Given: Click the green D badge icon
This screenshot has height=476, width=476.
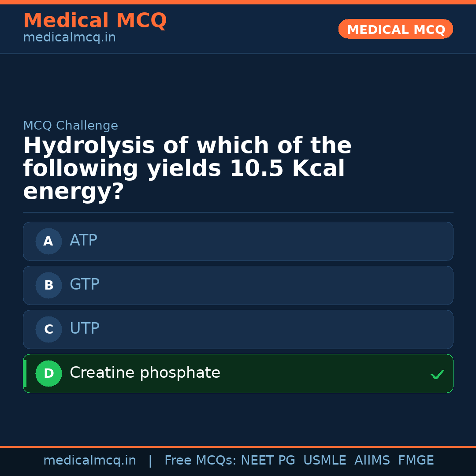Looking at the screenshot, I should 48,373.
